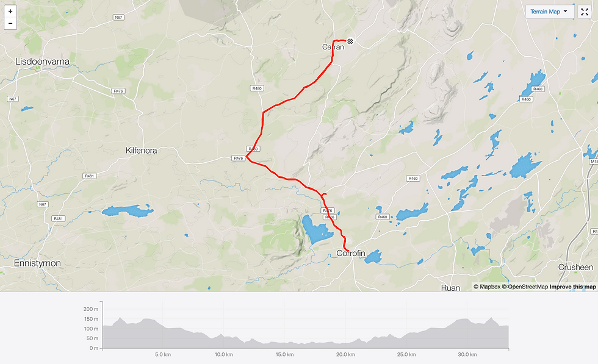This screenshot has width=598, height=364.
Task: Click the Corrofin town label
Action: click(351, 253)
